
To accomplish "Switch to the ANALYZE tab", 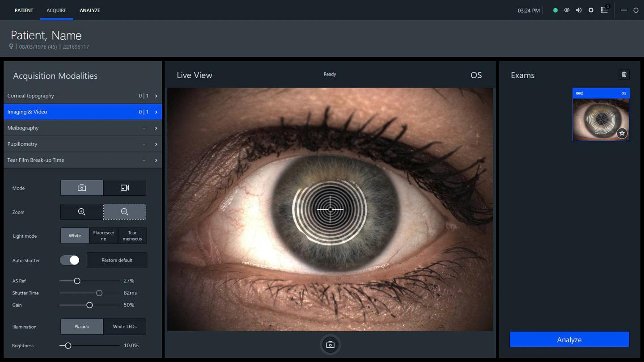I will (x=90, y=10).
